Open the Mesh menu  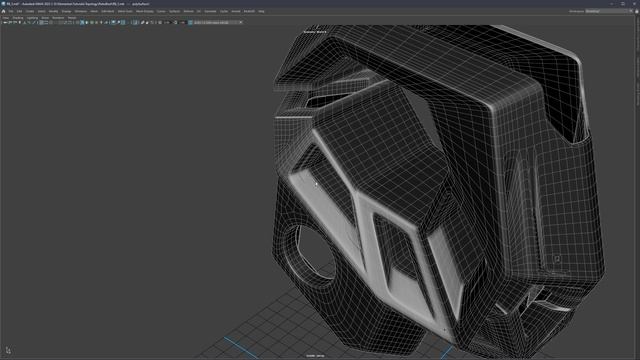pyautogui.click(x=94, y=11)
